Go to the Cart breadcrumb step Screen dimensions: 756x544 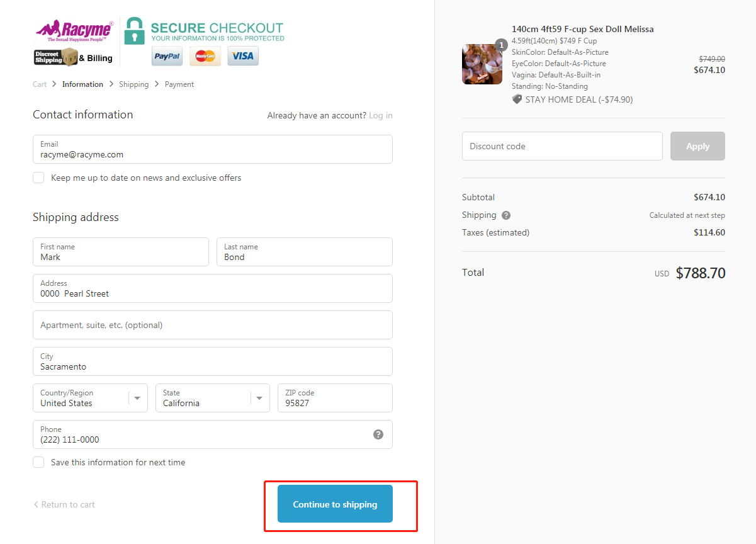pyautogui.click(x=40, y=84)
